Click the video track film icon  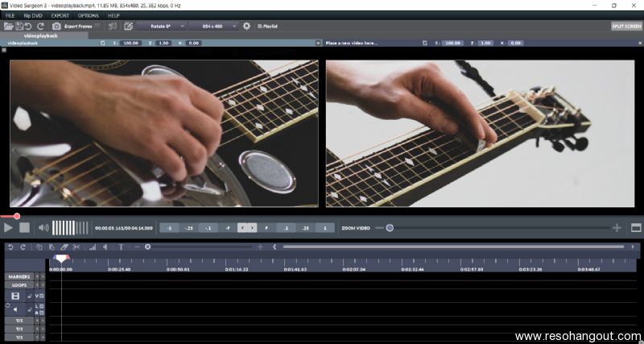click(15, 296)
